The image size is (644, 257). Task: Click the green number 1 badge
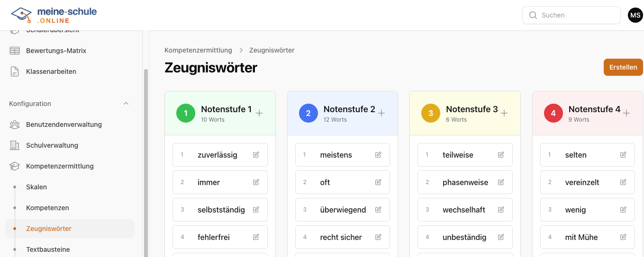pyautogui.click(x=186, y=113)
